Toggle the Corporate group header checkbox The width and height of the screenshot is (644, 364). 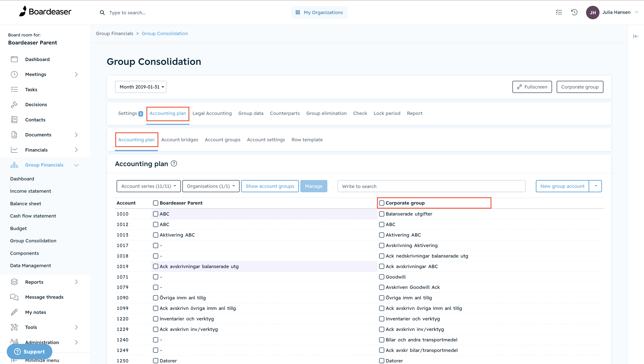tap(381, 203)
